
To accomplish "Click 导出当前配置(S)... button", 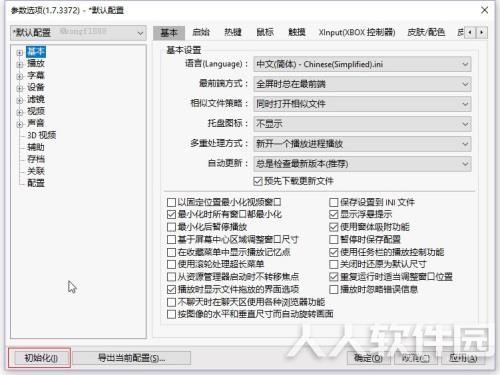I will point(131,358).
